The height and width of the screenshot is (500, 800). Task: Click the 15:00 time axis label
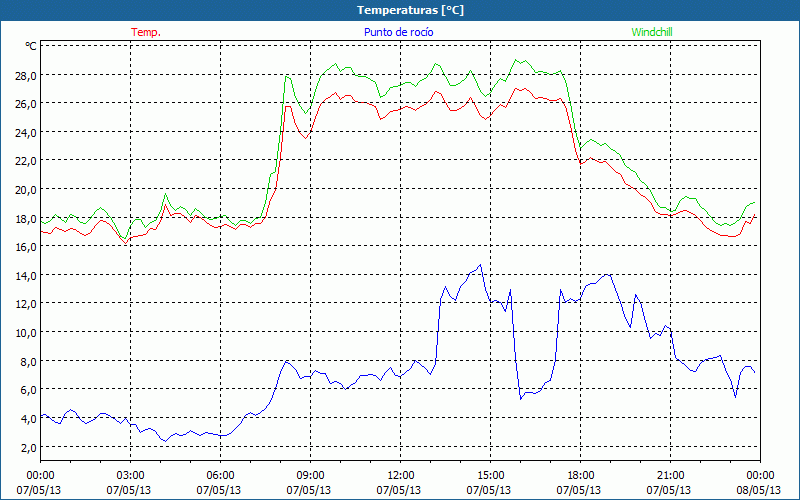[x=490, y=476]
